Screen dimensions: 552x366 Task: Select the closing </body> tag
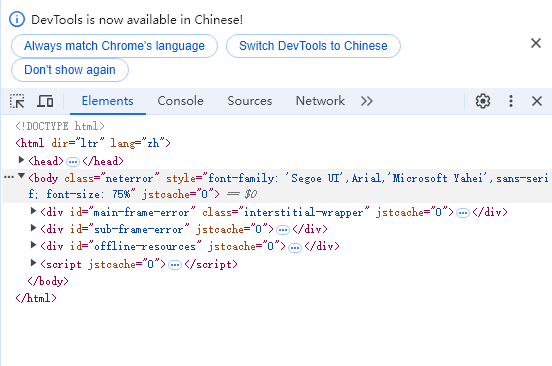pos(48,281)
